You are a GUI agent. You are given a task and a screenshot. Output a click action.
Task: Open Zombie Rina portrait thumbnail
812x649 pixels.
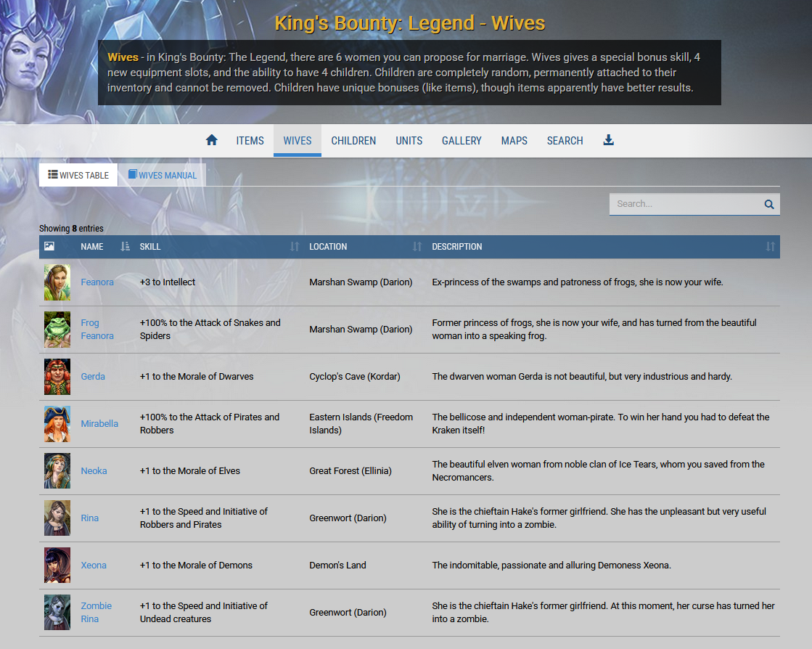pos(57,612)
